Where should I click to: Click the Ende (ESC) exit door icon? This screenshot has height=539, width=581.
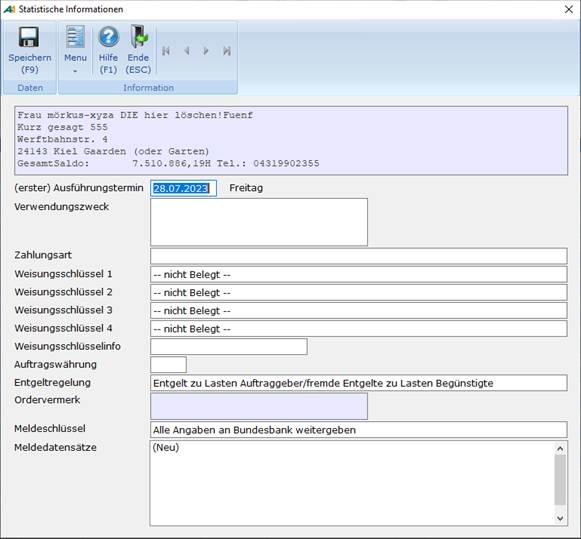(139, 36)
